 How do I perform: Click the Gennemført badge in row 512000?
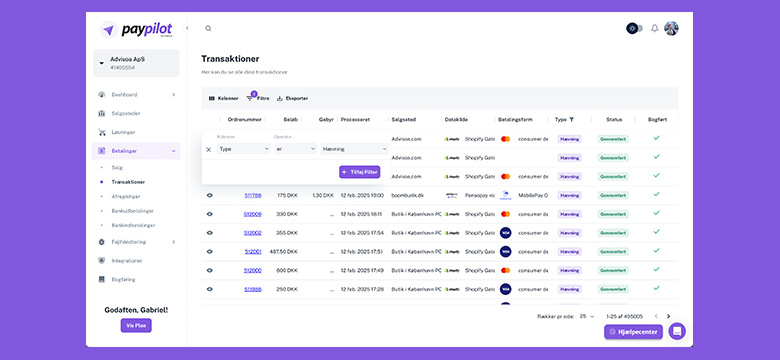[613, 270]
